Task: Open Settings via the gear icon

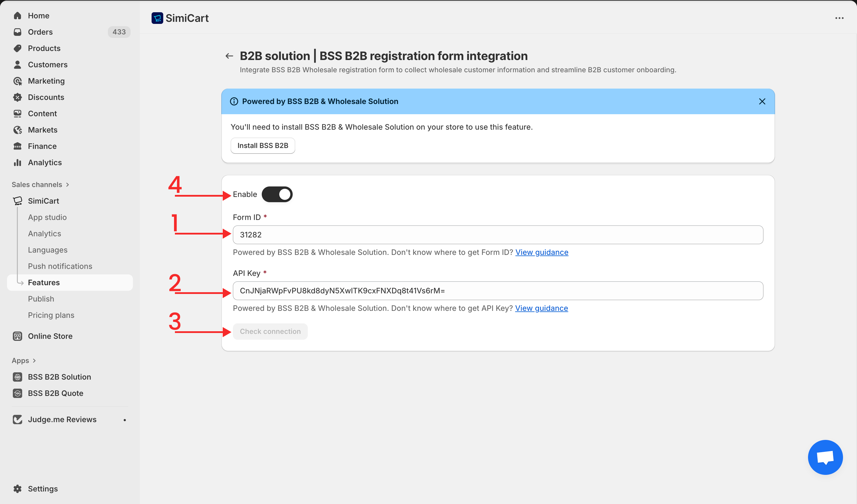Action: (18, 488)
